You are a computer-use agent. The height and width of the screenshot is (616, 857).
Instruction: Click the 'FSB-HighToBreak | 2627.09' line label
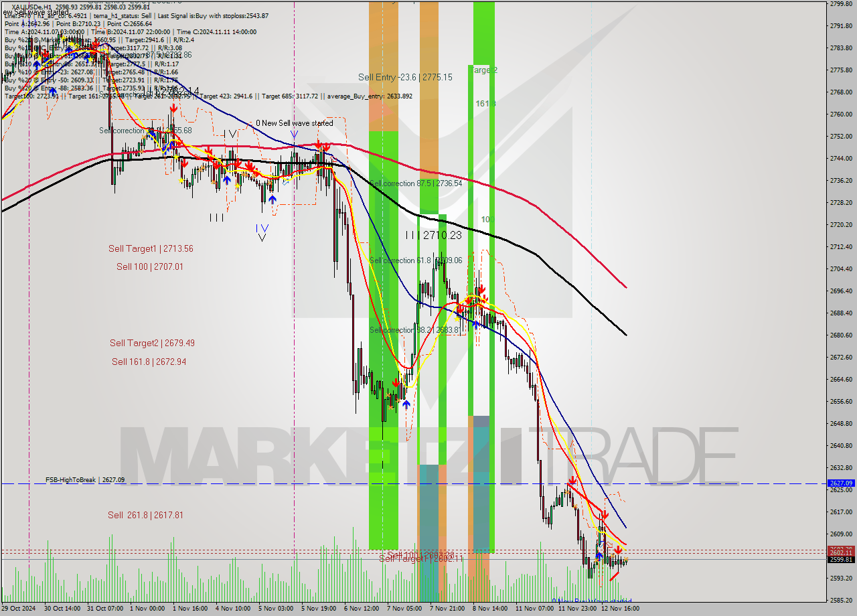(85, 479)
